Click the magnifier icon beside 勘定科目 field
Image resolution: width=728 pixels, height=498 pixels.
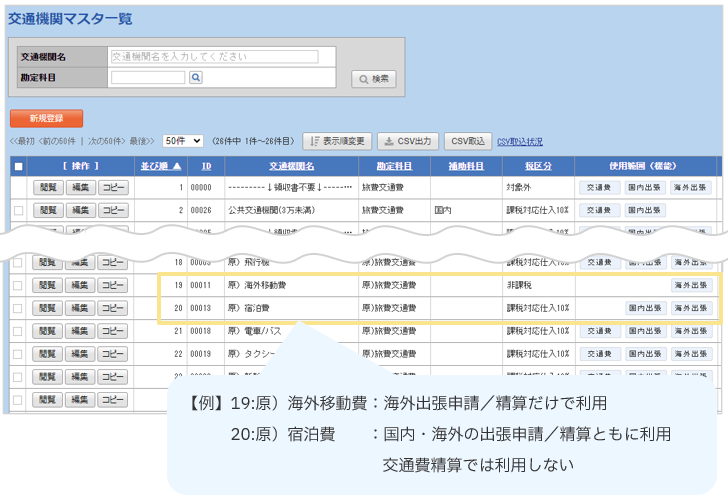coord(196,77)
